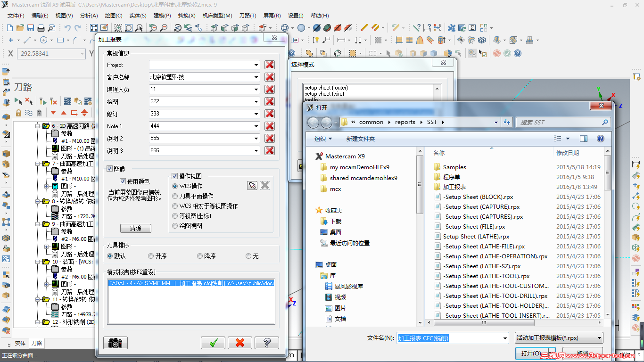644x362 pixels.
Task: Open the 编程人员 dropdown arrow
Action: point(256,90)
